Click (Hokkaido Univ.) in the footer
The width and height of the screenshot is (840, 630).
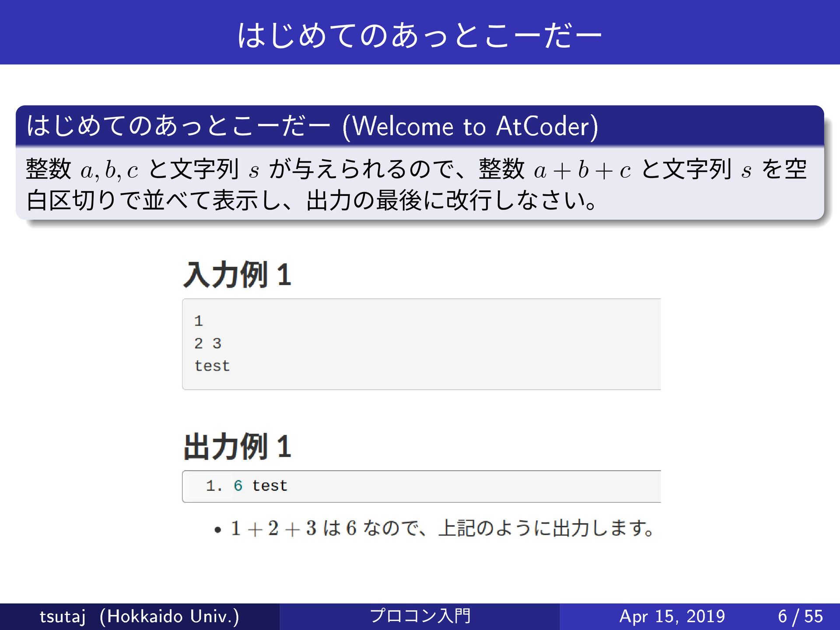[169, 616]
